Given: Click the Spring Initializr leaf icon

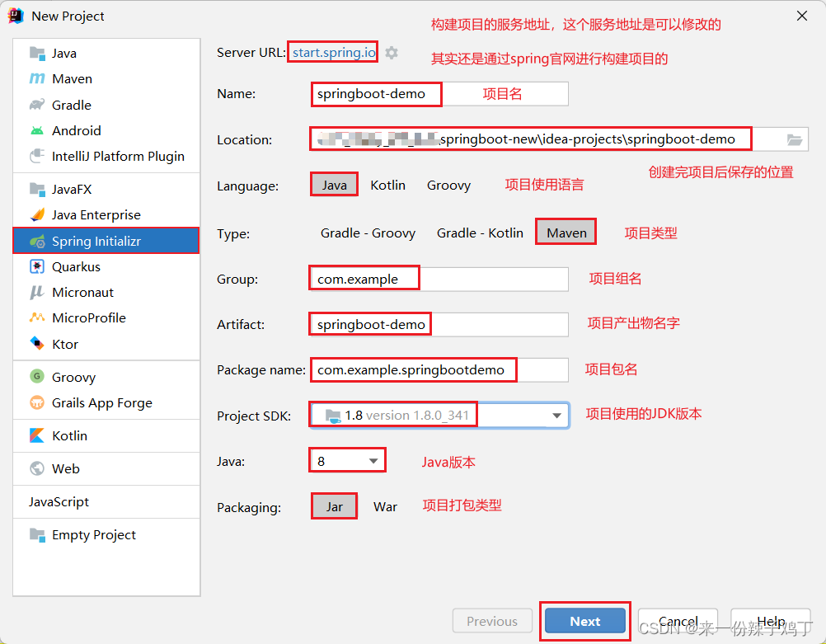Looking at the screenshot, I should click(x=37, y=242).
